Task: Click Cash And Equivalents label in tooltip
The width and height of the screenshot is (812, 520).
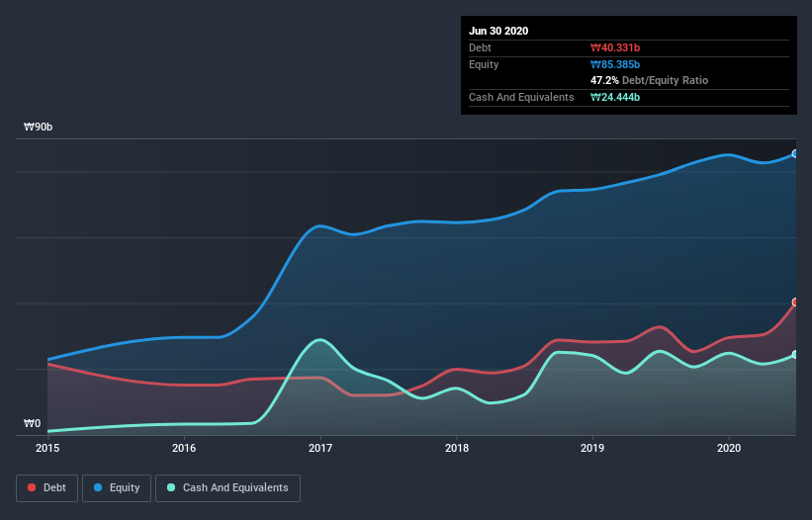Action: click(521, 97)
